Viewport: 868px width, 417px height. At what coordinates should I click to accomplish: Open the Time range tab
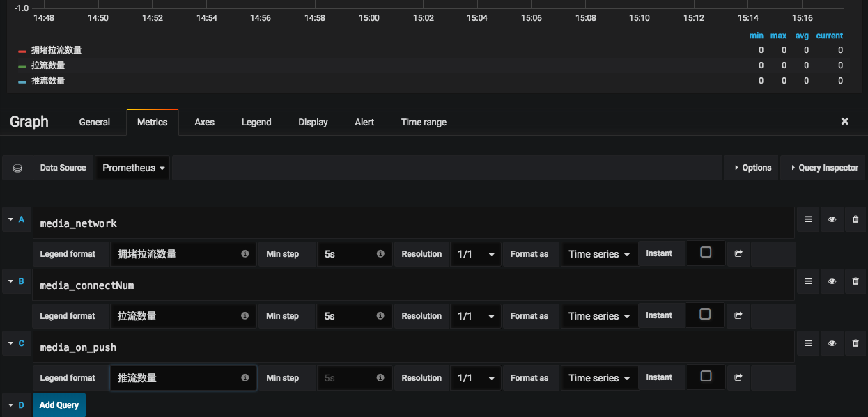point(424,122)
